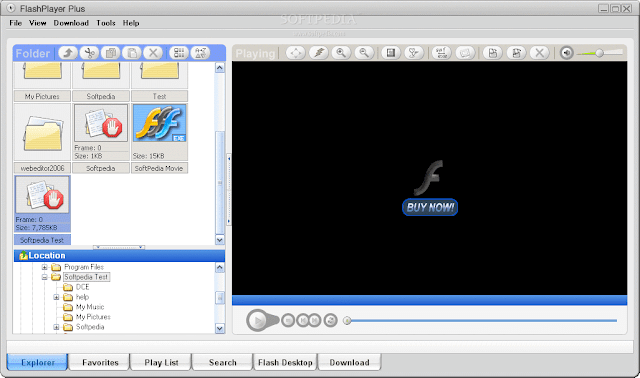Switch to the Play List tab
The height and width of the screenshot is (378, 640).
pos(161,362)
